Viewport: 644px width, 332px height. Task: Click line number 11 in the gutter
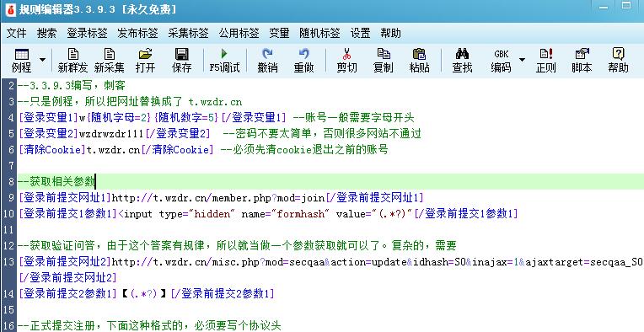coord(8,230)
